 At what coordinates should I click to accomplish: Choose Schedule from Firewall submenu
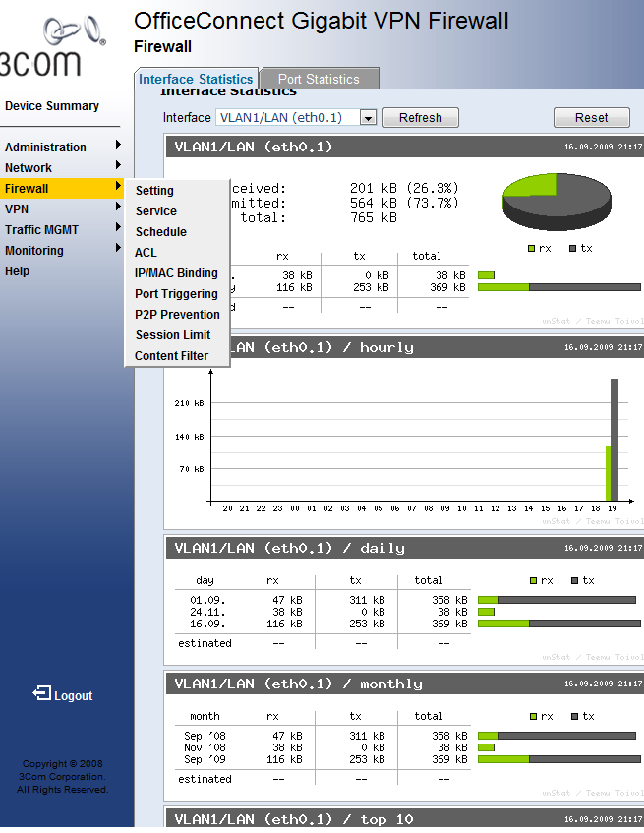(x=161, y=232)
